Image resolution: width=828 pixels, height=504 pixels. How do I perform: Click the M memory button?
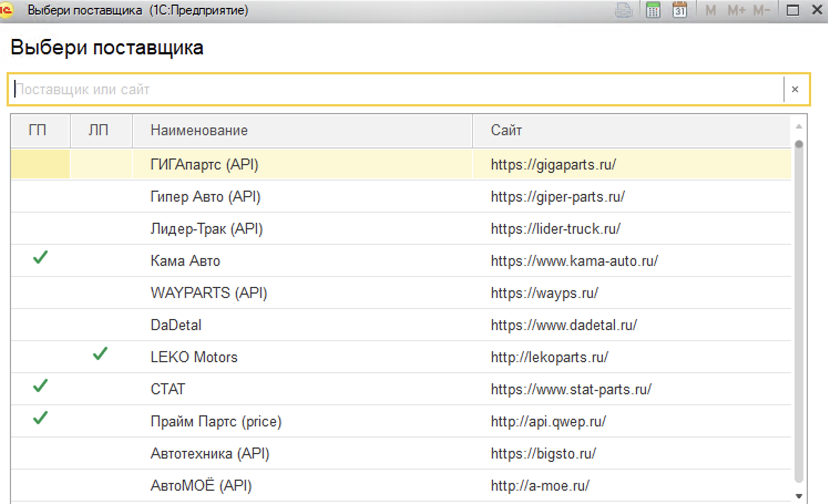click(711, 10)
